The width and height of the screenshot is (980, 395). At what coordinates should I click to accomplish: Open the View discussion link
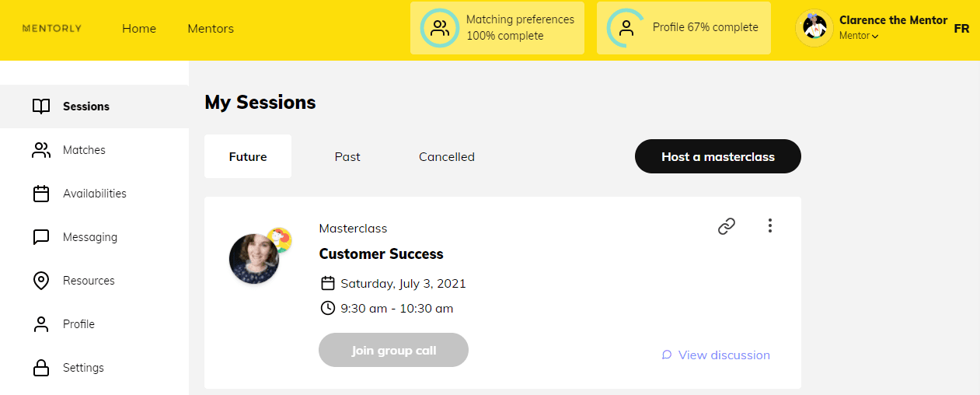pos(716,355)
